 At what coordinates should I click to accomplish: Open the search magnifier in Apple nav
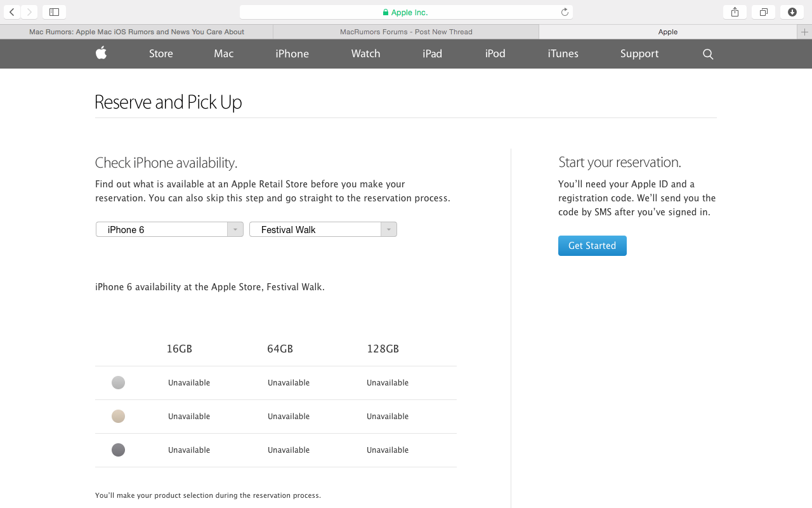tap(708, 54)
